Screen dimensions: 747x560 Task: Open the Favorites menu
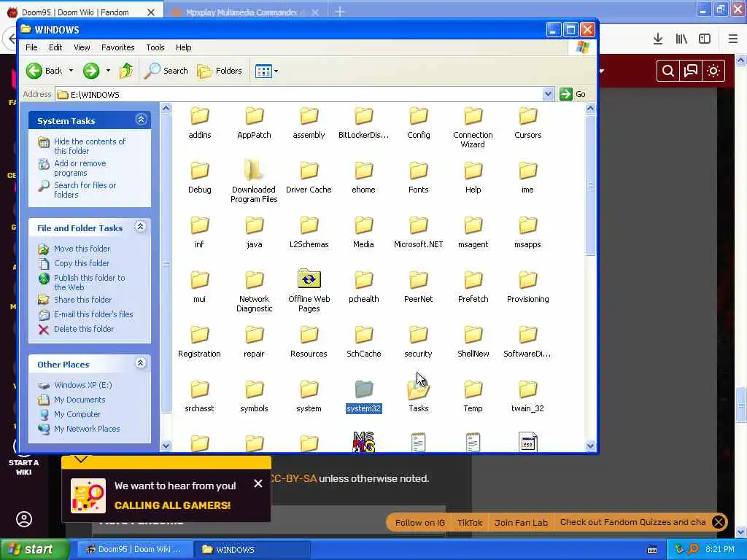tap(117, 47)
